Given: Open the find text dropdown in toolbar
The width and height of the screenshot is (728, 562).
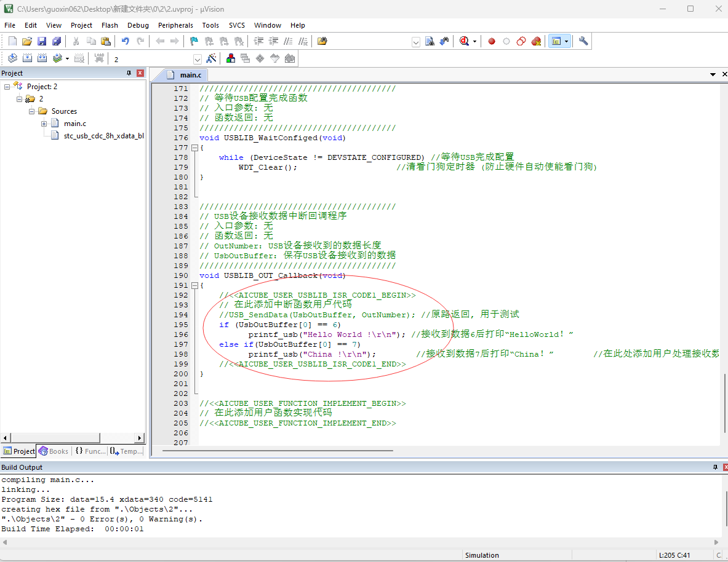Looking at the screenshot, I should pos(416,42).
